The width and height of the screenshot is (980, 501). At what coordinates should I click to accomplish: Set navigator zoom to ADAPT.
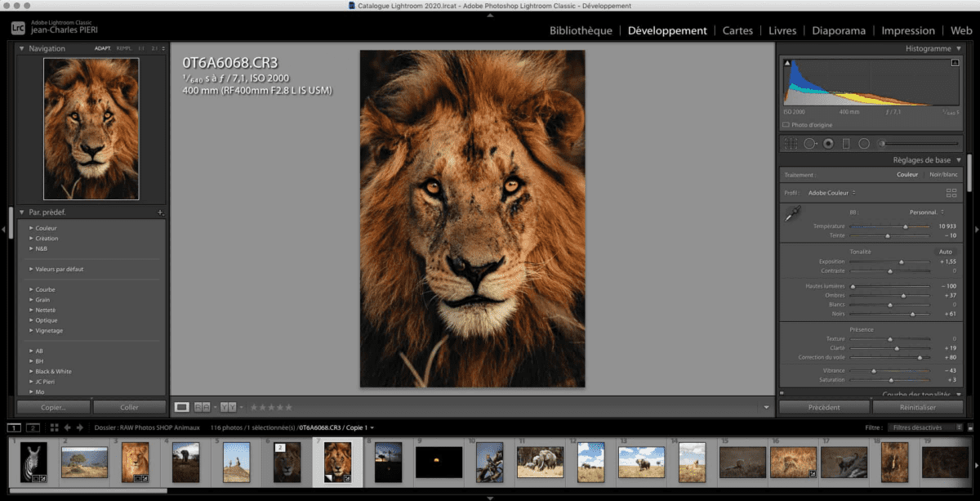103,48
